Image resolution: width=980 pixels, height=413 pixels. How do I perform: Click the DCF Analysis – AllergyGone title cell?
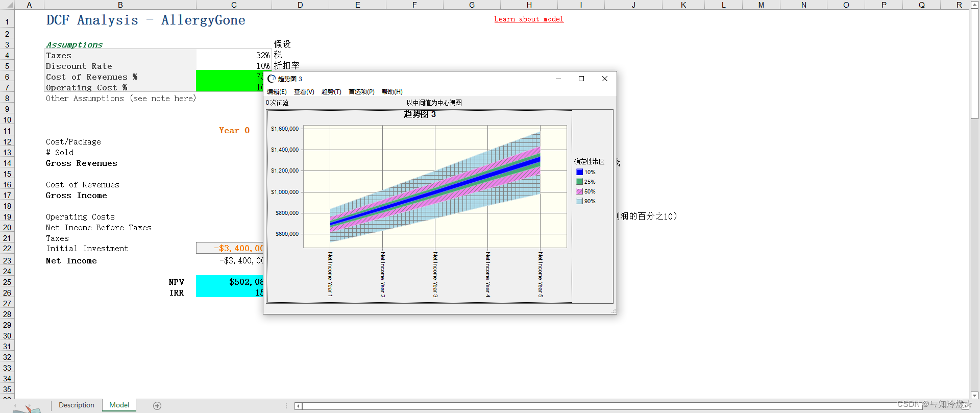145,20
